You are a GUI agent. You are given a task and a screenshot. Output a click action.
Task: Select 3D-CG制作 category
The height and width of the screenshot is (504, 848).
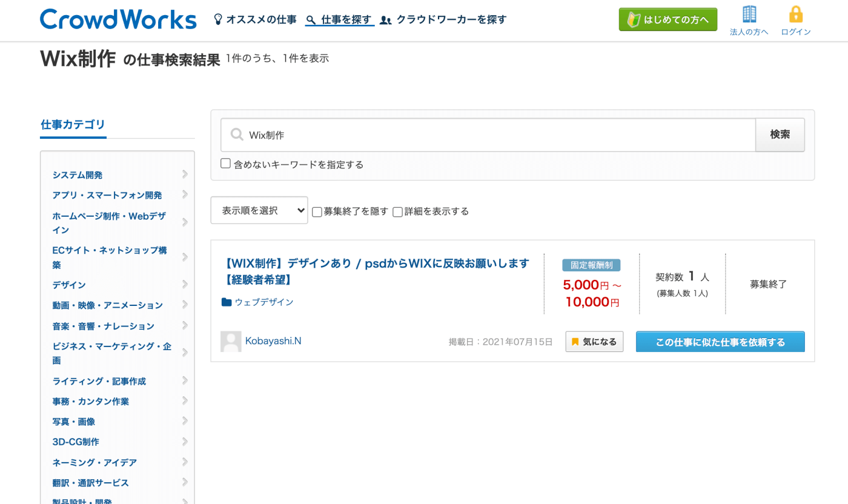click(x=76, y=442)
